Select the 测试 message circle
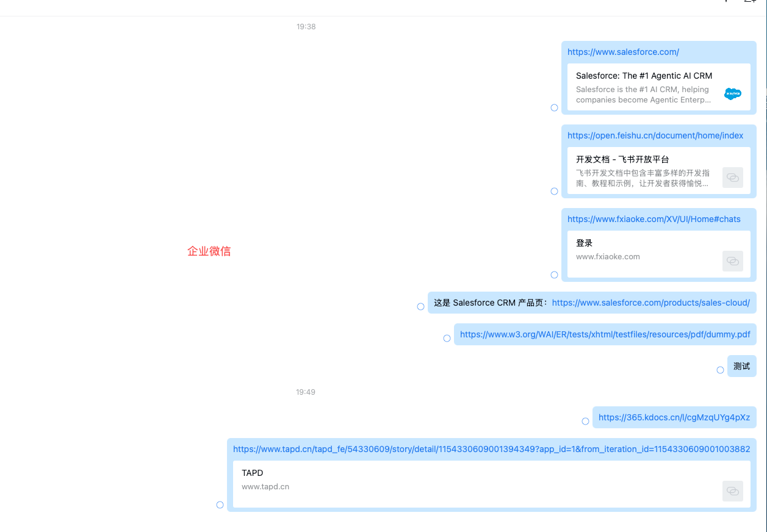Viewport: 767px width, 532px height. pyautogui.click(x=720, y=370)
